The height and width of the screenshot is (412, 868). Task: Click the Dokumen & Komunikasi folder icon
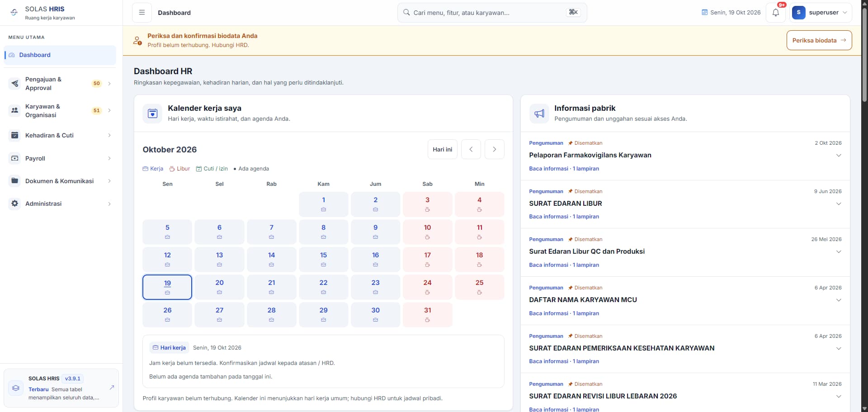pyautogui.click(x=15, y=181)
